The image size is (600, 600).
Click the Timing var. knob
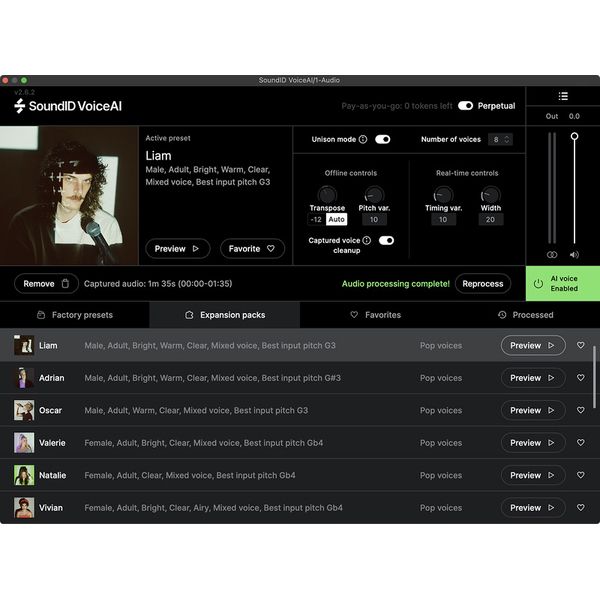point(443,195)
